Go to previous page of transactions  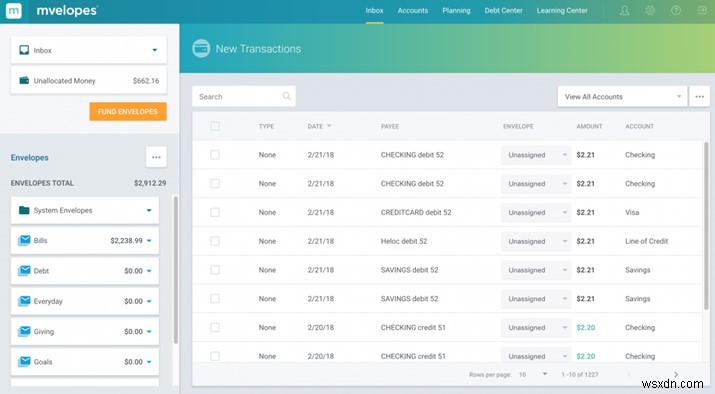tap(629, 374)
